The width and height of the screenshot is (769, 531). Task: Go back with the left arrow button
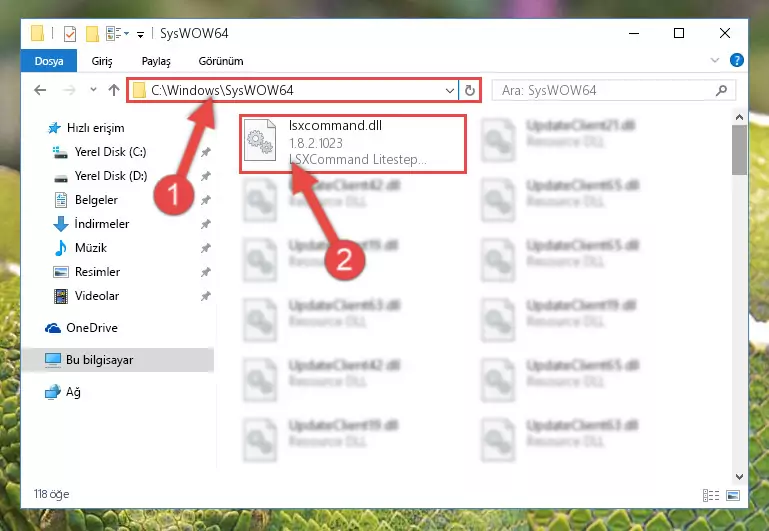point(40,90)
